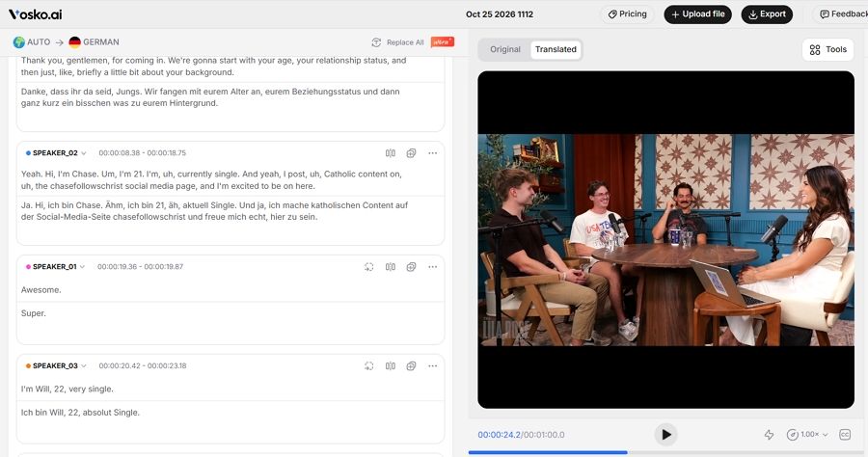
Task: Copy the SPEAKER_02 segment text
Action: (411, 153)
